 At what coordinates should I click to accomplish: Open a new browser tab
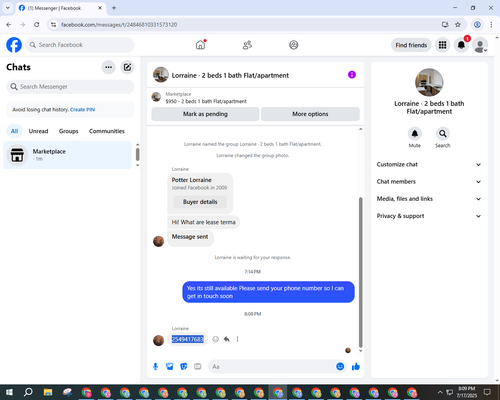click(114, 8)
